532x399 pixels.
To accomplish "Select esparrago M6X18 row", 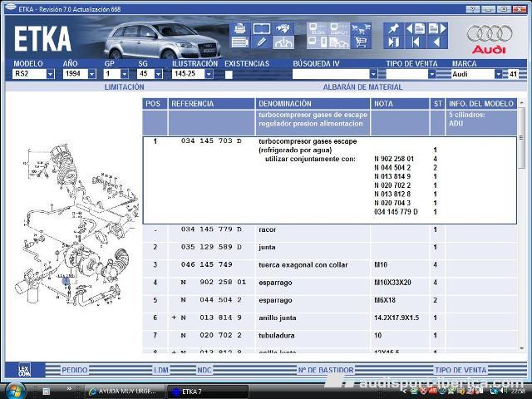I will tap(330, 303).
